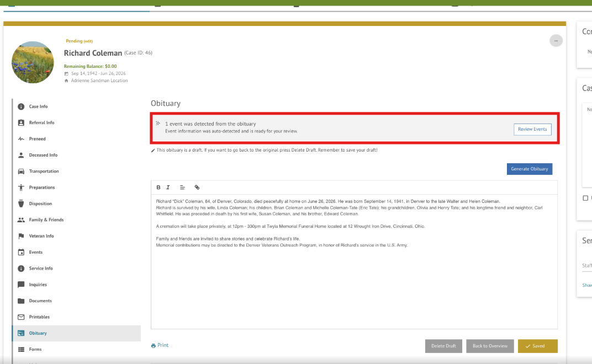This screenshot has width=592, height=364.
Task: Click the Family & Friends people icon
Action: pyautogui.click(x=21, y=220)
